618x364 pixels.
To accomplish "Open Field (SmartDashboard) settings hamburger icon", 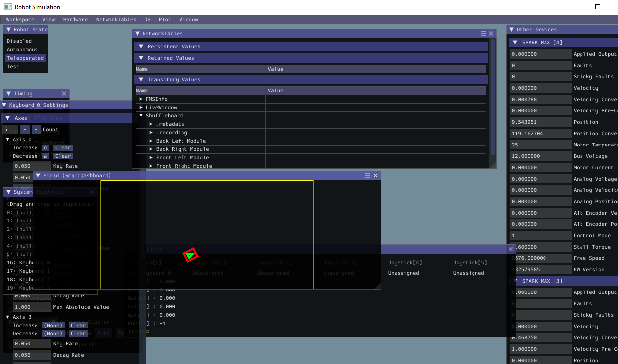I will [368, 176].
